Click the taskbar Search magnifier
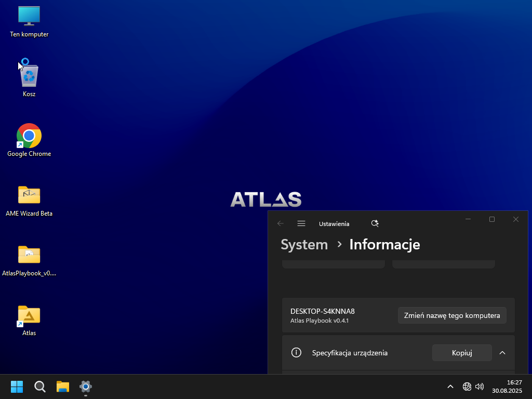532x399 pixels. (x=40, y=387)
